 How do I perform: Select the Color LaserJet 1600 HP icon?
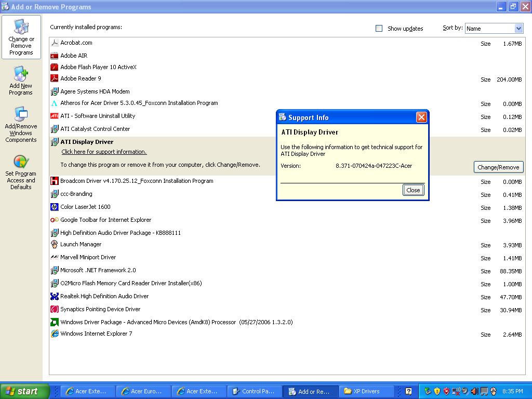pyautogui.click(x=54, y=207)
